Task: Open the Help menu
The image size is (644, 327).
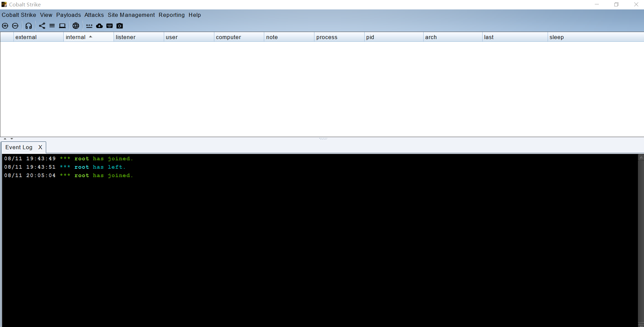Action: pos(195,15)
